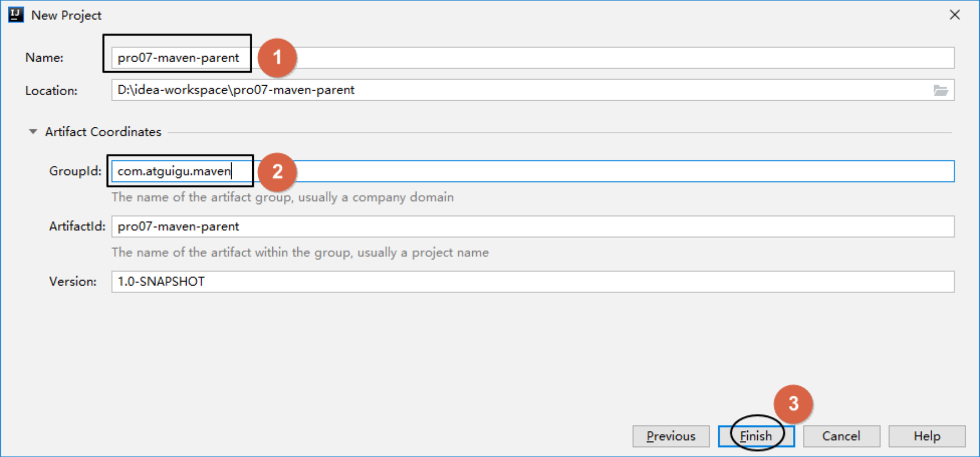Open the folder browser for Location

pyautogui.click(x=940, y=90)
